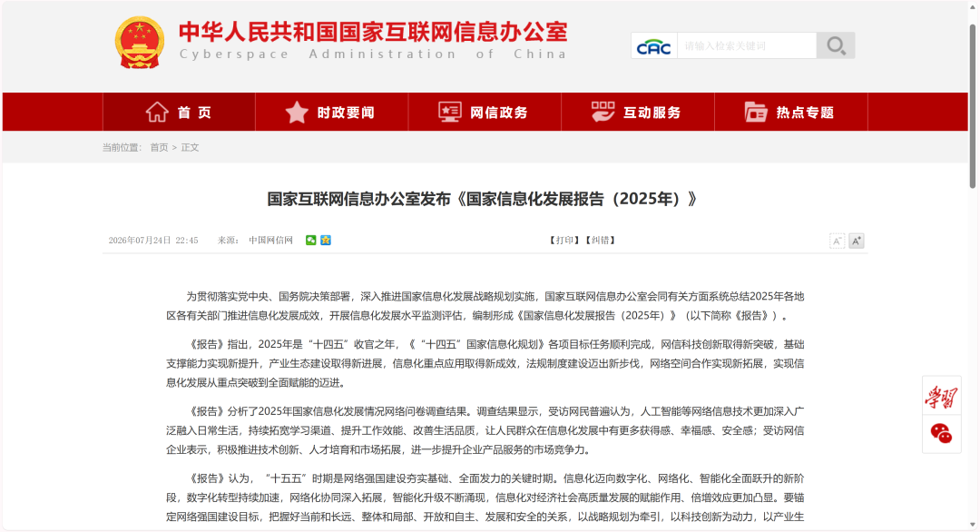Click the hand icon for 互动服务
The image size is (980, 532).
point(603,112)
